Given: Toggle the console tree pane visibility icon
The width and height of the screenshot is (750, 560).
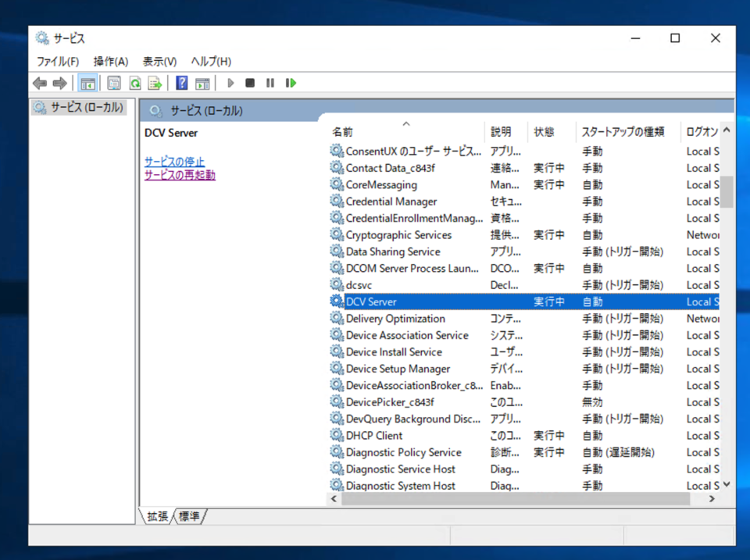Looking at the screenshot, I should click(x=88, y=82).
